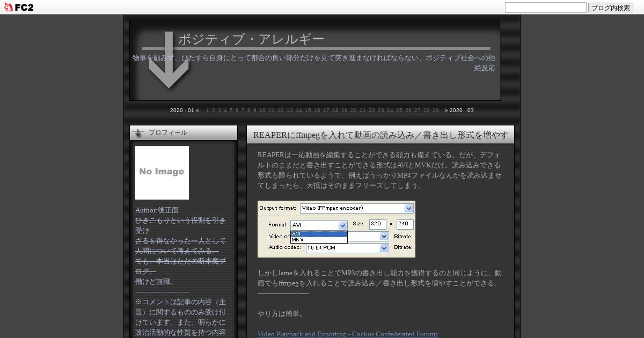Select calendar day 5
This screenshot has width=644, height=338.
(x=231, y=111)
